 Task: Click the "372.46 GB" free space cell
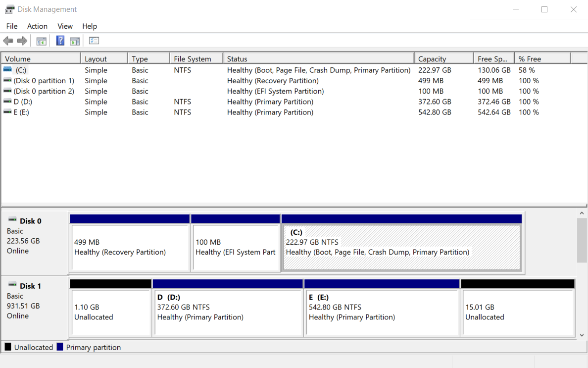point(494,102)
